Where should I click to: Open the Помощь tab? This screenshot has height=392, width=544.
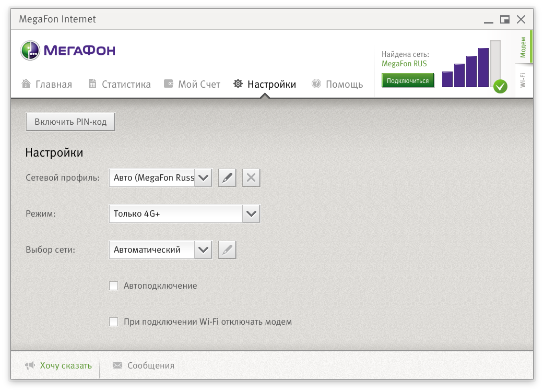click(x=337, y=84)
